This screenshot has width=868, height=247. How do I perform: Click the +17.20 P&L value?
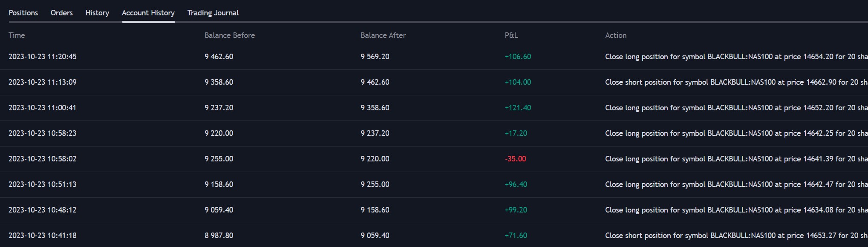coord(516,133)
